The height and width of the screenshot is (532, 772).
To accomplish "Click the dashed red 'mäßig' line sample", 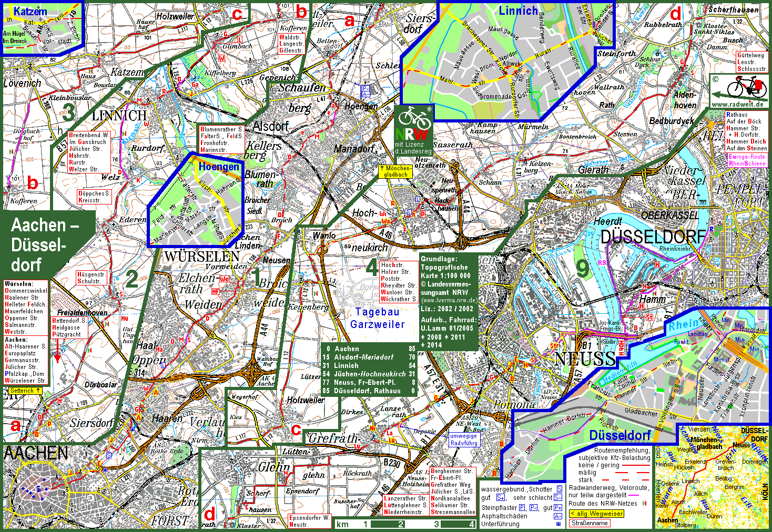I will point(633,473).
